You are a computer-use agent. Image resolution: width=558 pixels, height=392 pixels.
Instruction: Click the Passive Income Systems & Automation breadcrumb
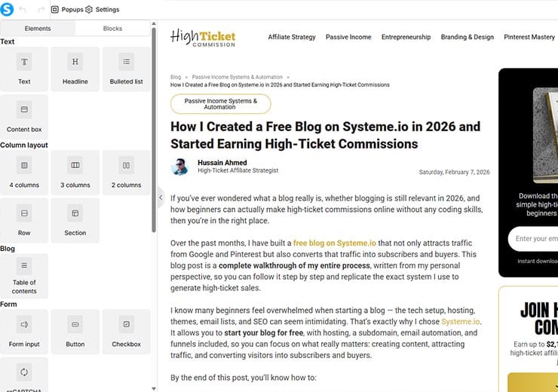pyautogui.click(x=238, y=77)
